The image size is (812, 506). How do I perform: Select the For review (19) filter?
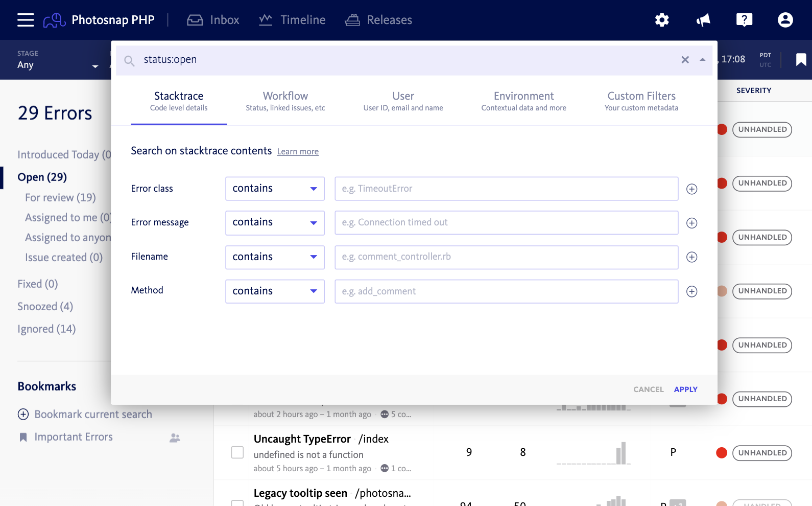60,198
